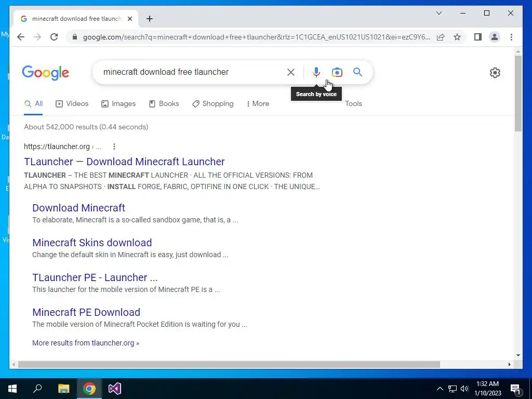The height and width of the screenshot is (399, 532).
Task: Bookmark this tab with the star icon
Action: pos(457,37)
